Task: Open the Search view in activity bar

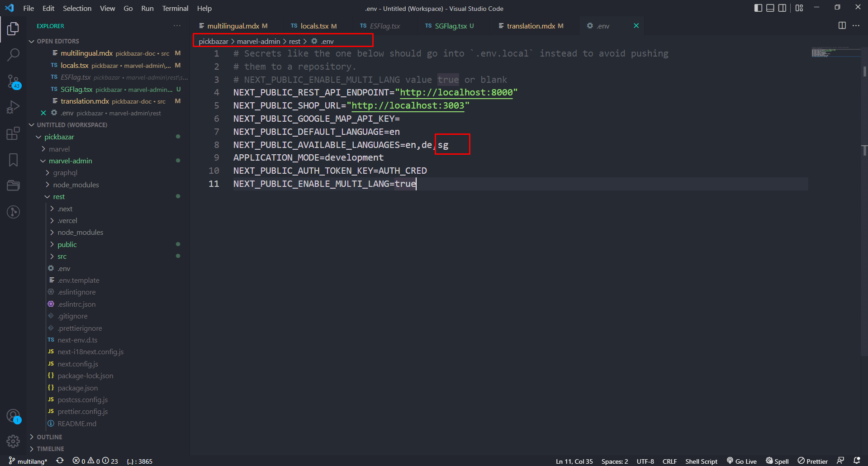Action: pyautogui.click(x=13, y=55)
